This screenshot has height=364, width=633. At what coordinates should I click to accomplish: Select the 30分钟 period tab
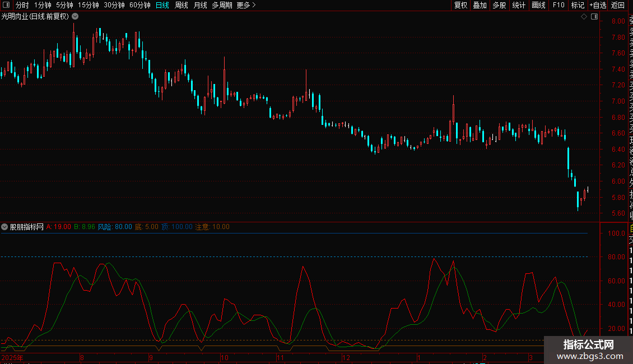point(114,5)
